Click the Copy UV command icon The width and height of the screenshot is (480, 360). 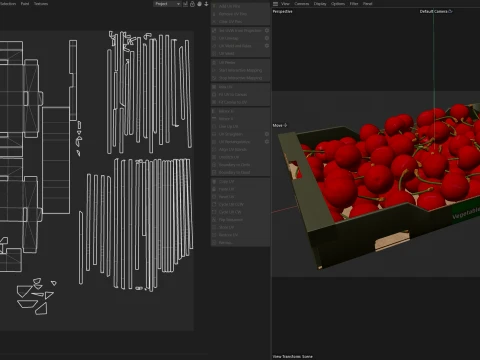click(x=214, y=181)
